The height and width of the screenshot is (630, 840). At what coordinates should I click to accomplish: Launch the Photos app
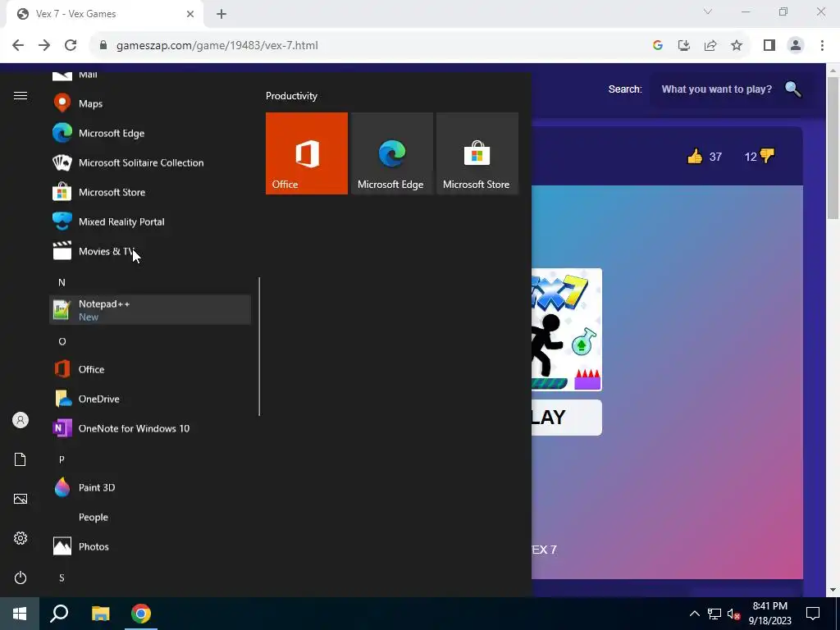coord(150,546)
